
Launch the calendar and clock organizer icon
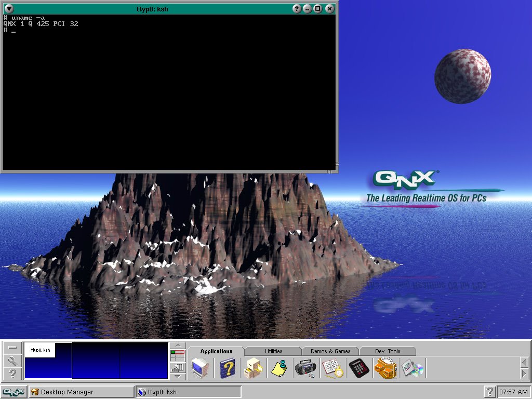332,368
